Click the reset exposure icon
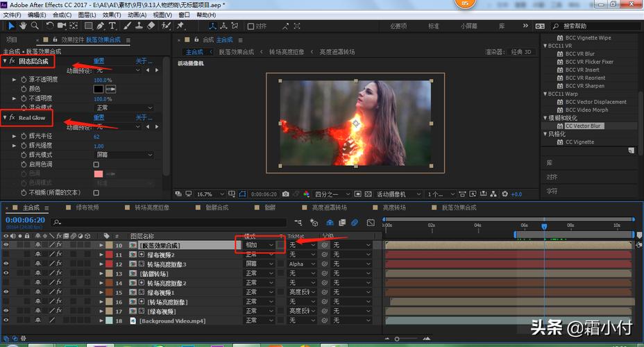This screenshot has width=644, height=347. pyautogui.click(x=505, y=194)
